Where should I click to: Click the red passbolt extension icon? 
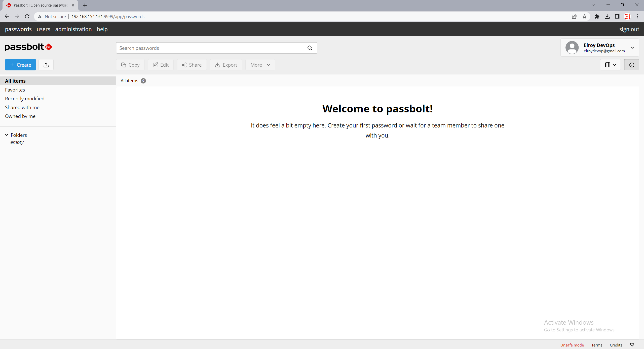click(x=627, y=17)
